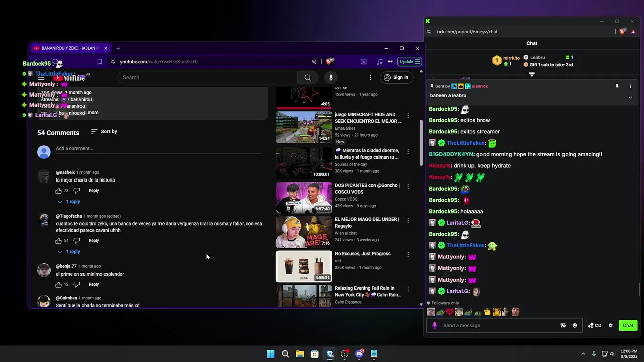
Task: Toggle site muted speaker icon in address bar
Action: pos(314,62)
